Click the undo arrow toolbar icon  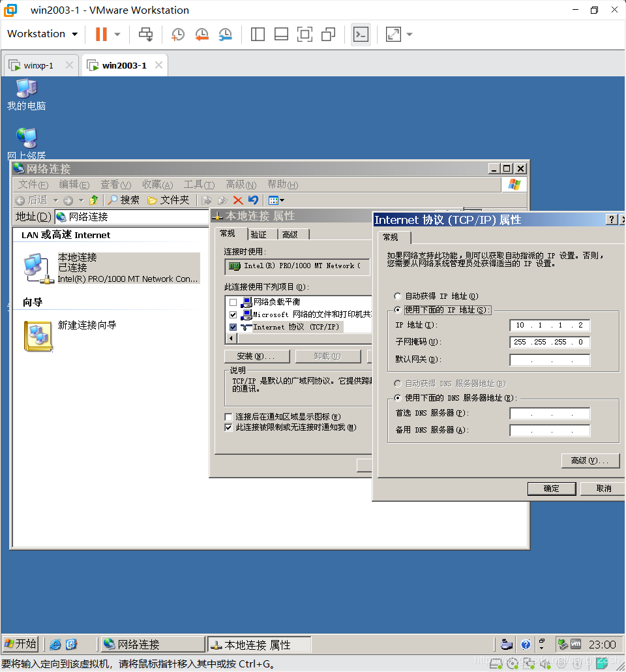coord(253,200)
